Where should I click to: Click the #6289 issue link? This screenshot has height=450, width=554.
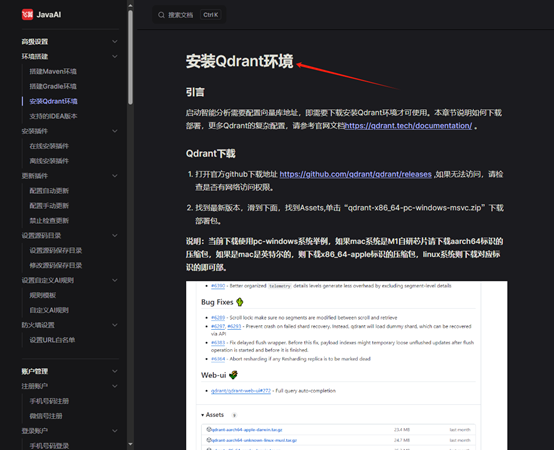218,318
